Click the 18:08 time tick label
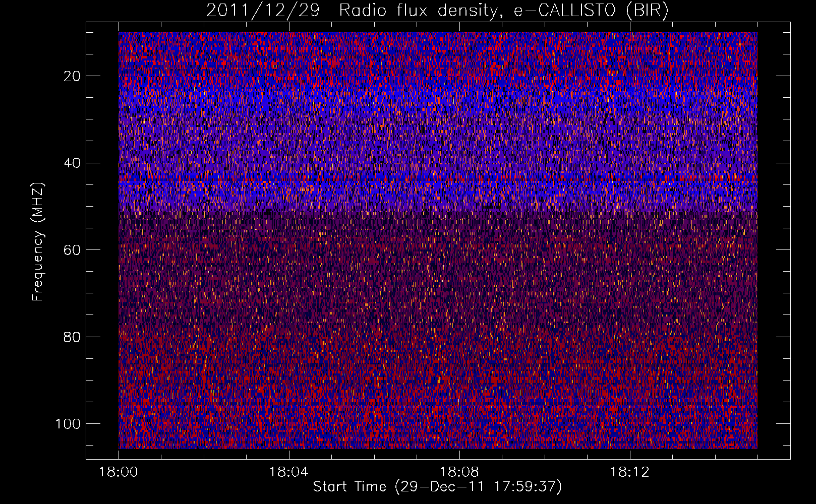This screenshot has width=816, height=504. tap(459, 472)
